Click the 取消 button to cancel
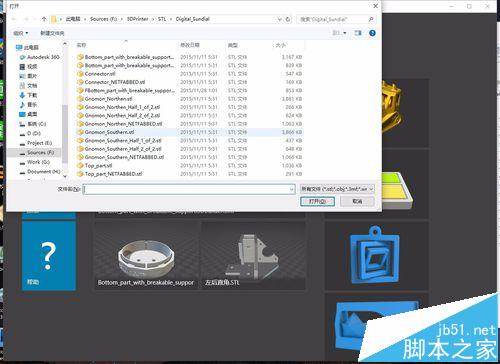Viewport: 500px width, 364px height. pyautogui.click(x=357, y=201)
